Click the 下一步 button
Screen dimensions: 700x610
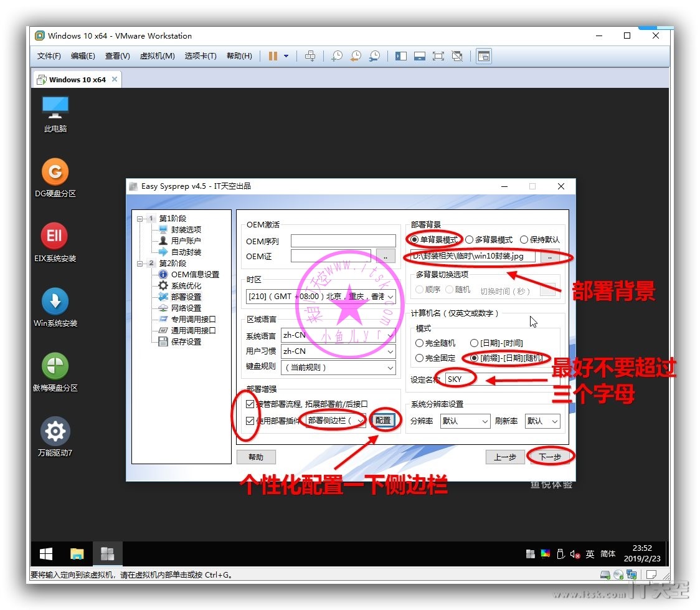[x=549, y=457]
